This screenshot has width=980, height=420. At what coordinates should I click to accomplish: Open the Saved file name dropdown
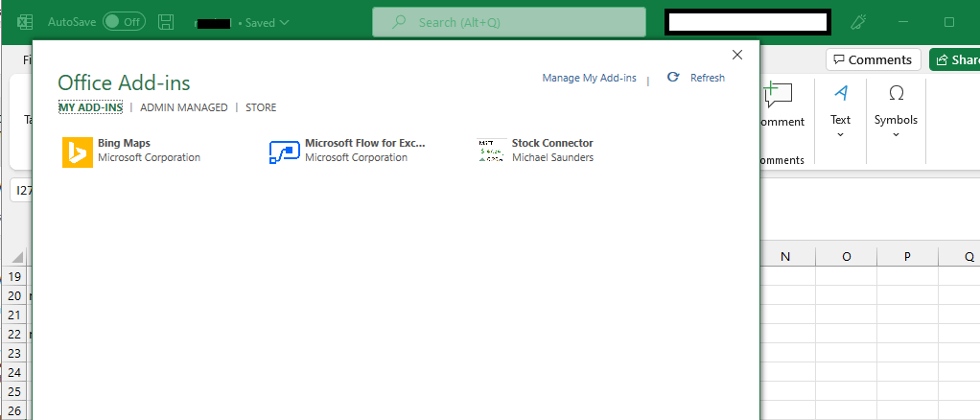coord(267,22)
